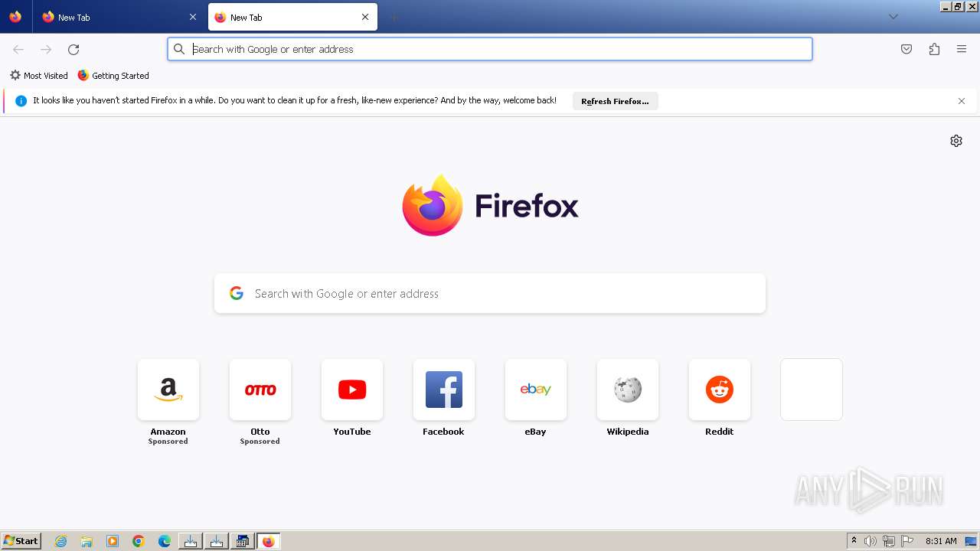980x551 pixels.
Task: Save to Pocket icon in toolbar
Action: click(x=906, y=49)
